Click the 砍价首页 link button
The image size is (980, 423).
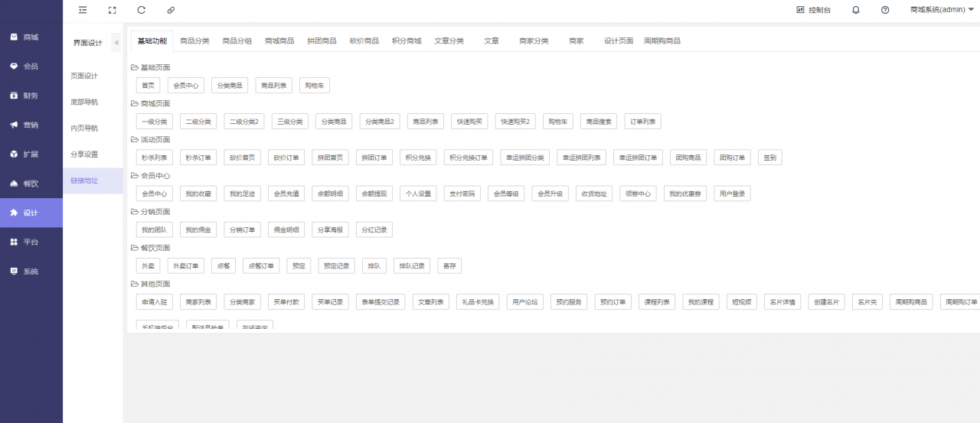coord(243,158)
